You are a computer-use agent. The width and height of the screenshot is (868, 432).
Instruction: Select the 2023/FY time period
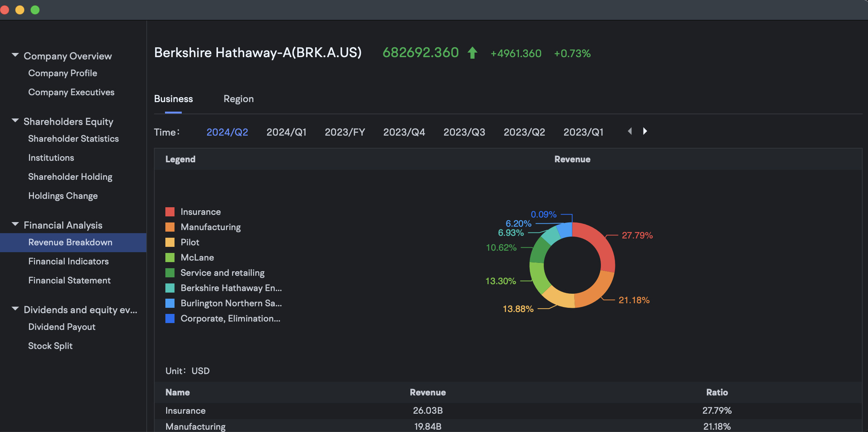(345, 132)
